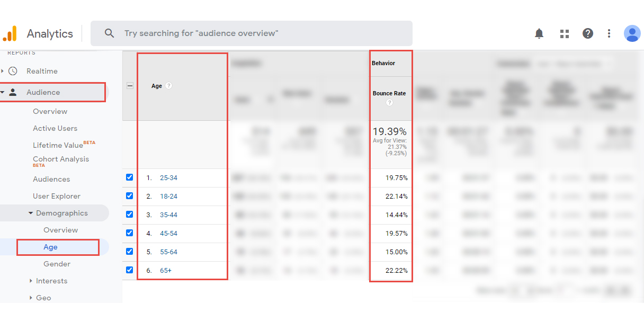Click the Bounce Rate help icon
This screenshot has height=321, width=644.
coord(390,103)
